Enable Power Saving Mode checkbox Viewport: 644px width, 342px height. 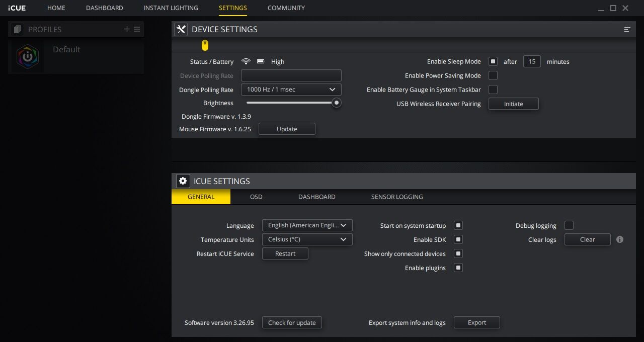coord(493,75)
